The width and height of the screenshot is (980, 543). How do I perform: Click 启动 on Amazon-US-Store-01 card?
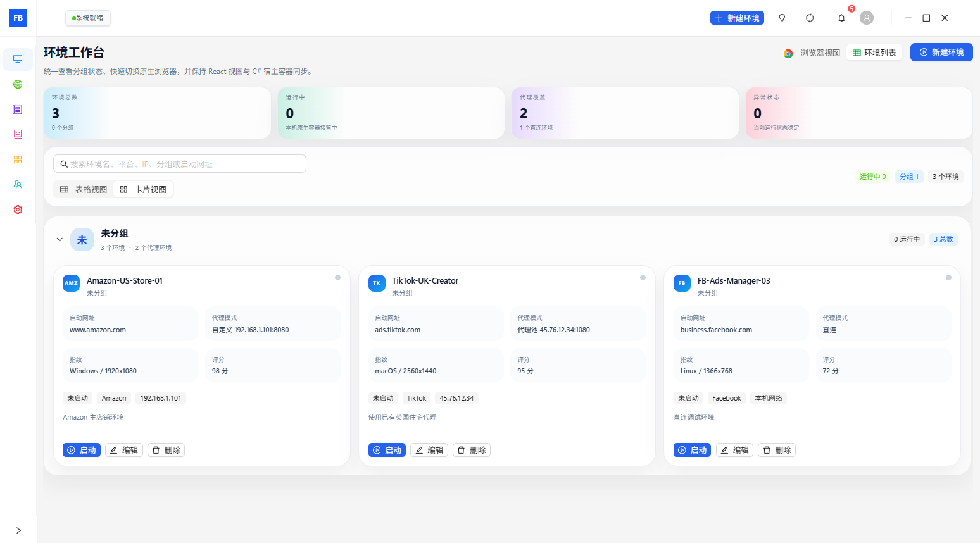[x=82, y=450]
